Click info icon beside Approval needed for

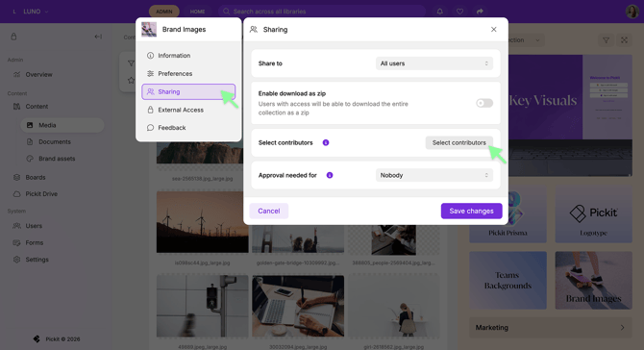(330, 175)
